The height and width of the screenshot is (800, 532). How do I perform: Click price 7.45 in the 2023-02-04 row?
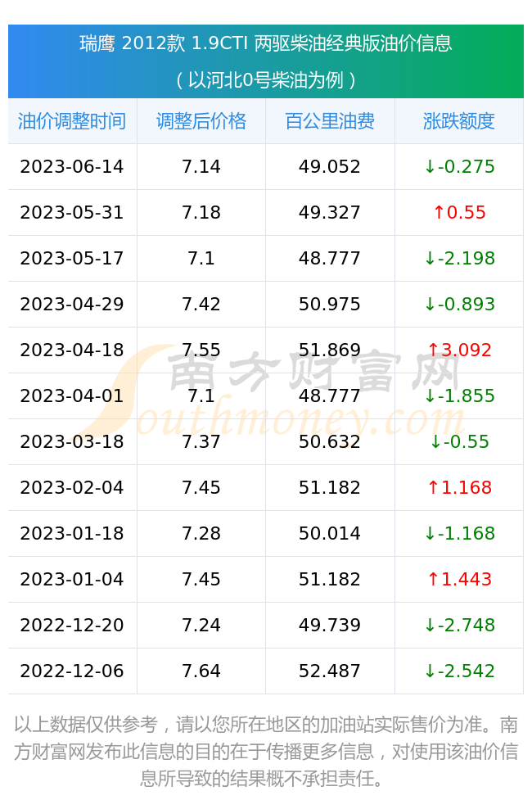coord(201,488)
